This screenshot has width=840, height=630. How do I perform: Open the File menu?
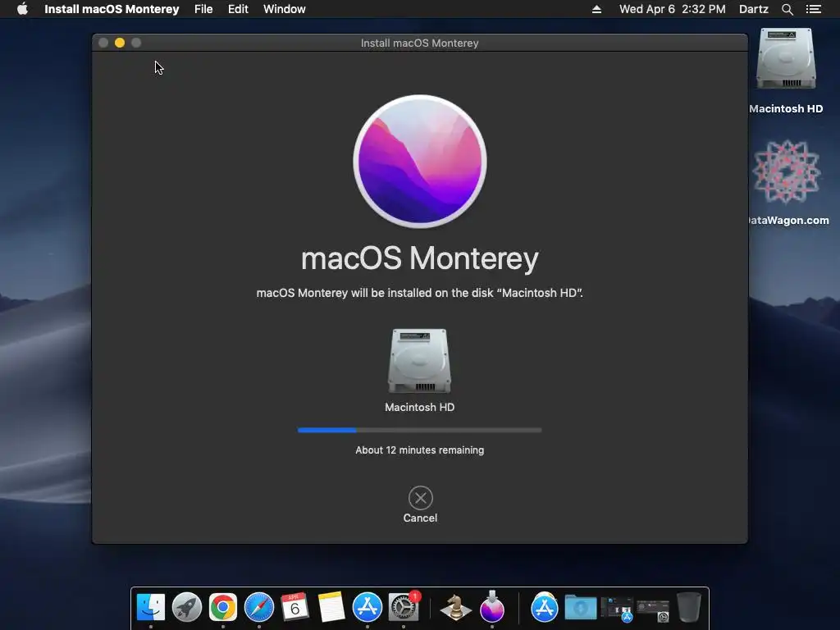(x=203, y=9)
